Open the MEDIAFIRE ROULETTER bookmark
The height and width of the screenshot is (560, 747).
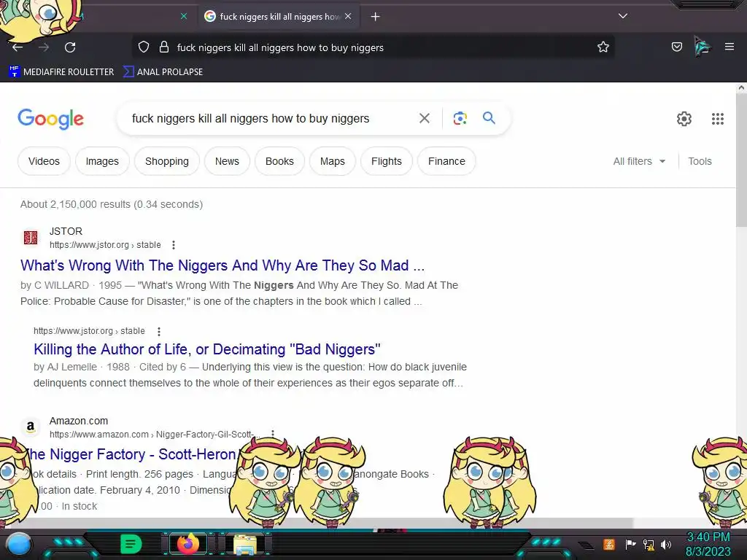pyautogui.click(x=61, y=72)
